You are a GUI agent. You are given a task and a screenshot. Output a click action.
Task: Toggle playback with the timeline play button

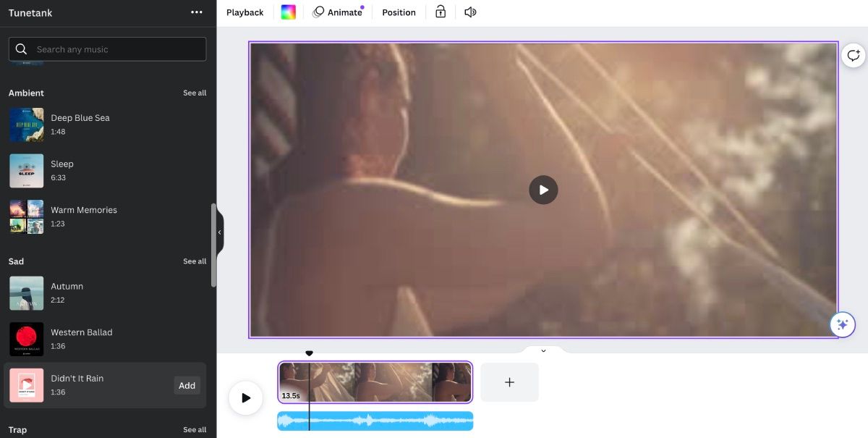(x=246, y=397)
